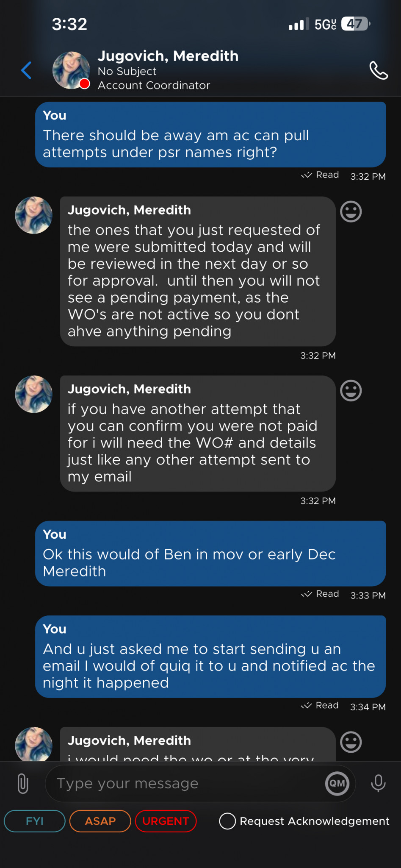Tap the back arrow to leave conversation
Viewport: 401px width, 868px height.
point(26,70)
